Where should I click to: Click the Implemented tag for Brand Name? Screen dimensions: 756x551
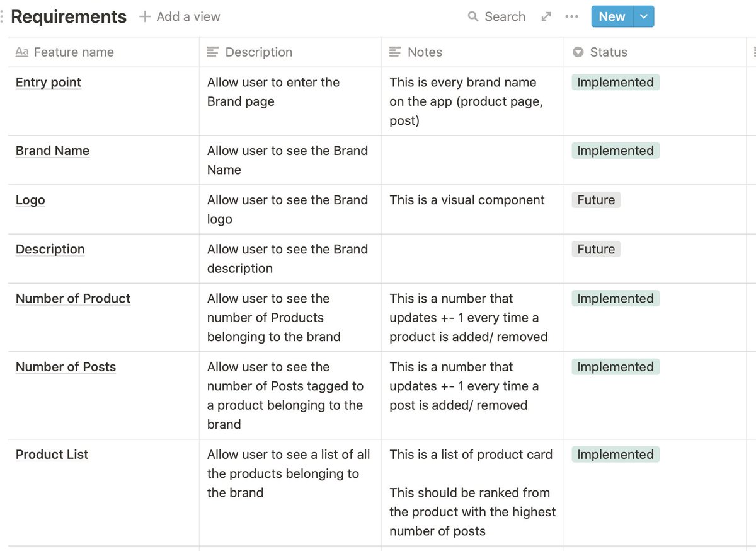pyautogui.click(x=615, y=151)
